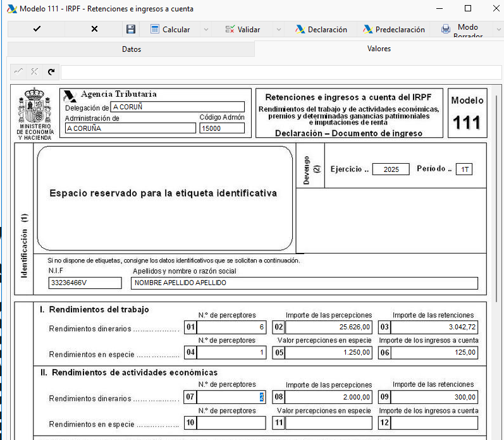Click the X cancel button in toolbar
This screenshot has width=504, height=440.
(94, 29)
